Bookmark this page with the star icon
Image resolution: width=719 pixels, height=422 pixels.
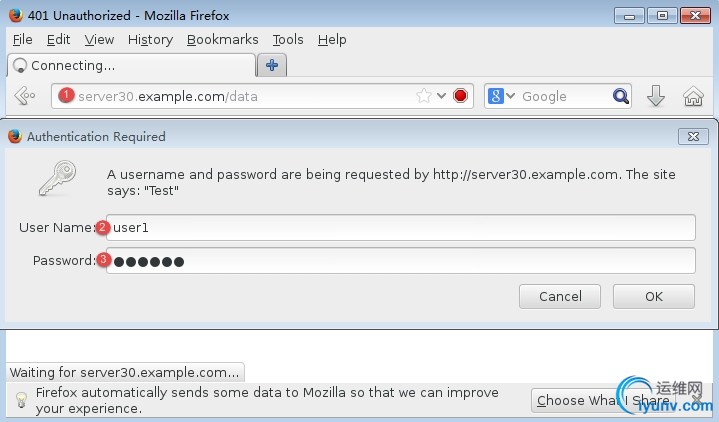(423, 96)
